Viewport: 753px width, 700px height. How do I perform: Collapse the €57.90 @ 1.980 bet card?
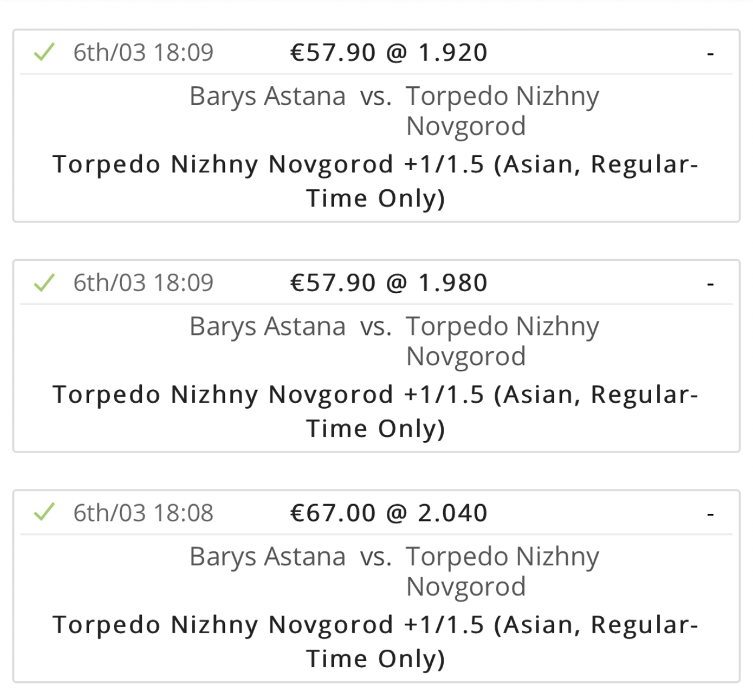[710, 284]
